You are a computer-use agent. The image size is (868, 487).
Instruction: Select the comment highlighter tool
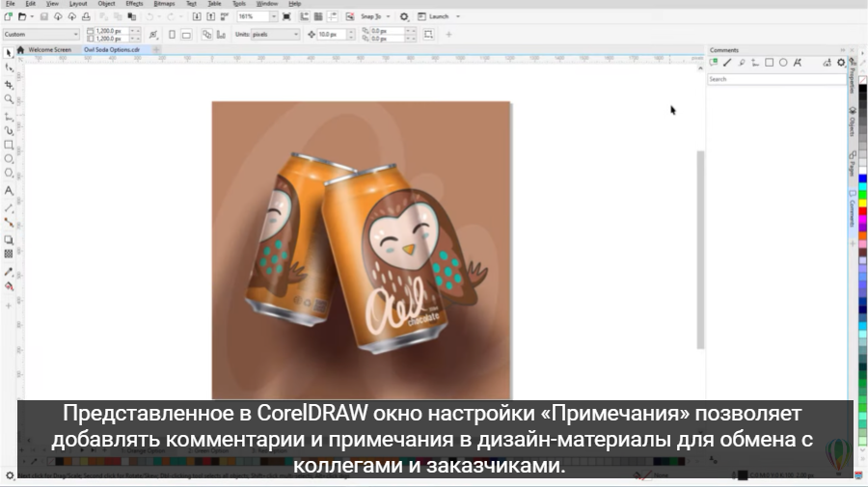click(x=742, y=63)
